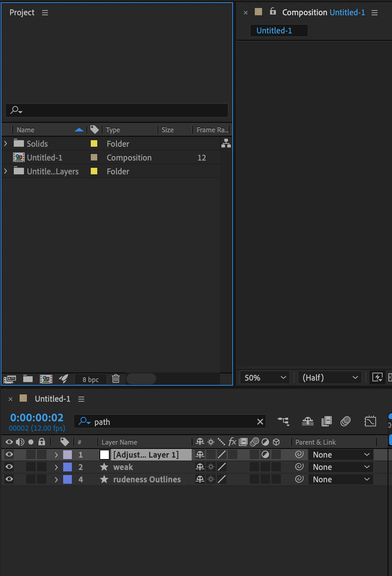Select the Untitled-1 timeline tab
The width and height of the screenshot is (392, 576).
(53, 399)
